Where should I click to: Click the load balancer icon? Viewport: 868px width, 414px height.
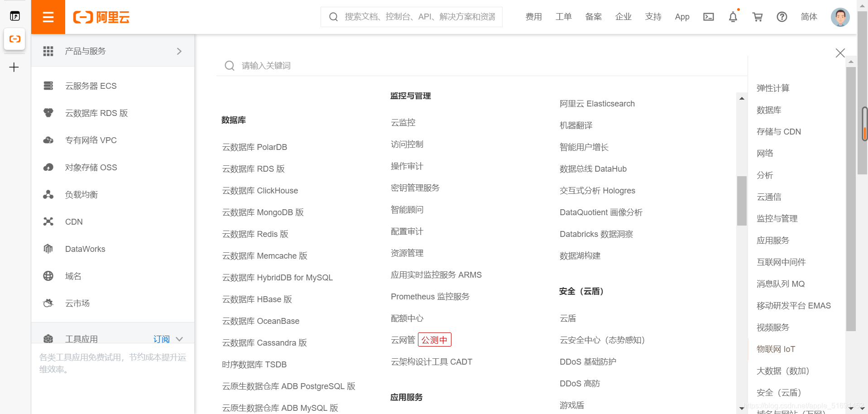pyautogui.click(x=48, y=194)
